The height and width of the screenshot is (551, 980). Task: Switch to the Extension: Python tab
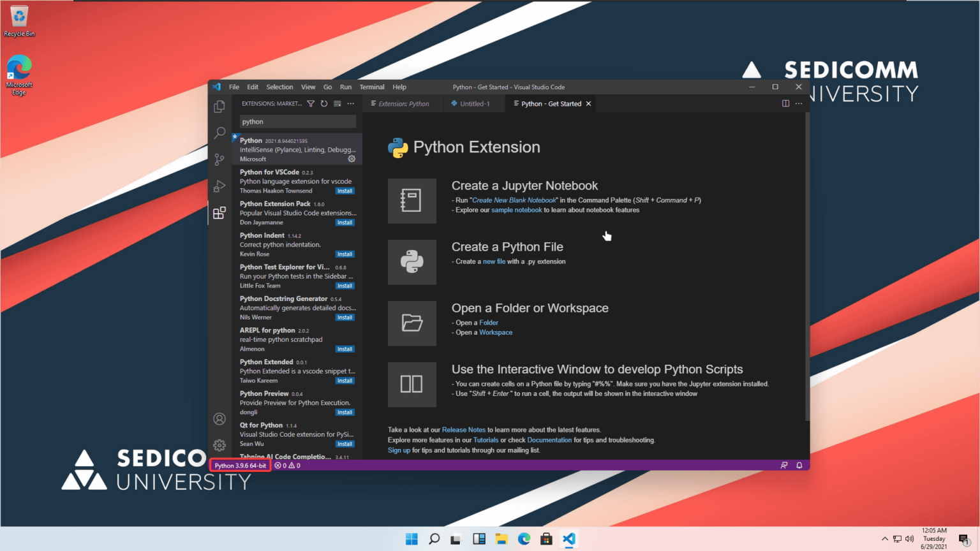(403, 103)
